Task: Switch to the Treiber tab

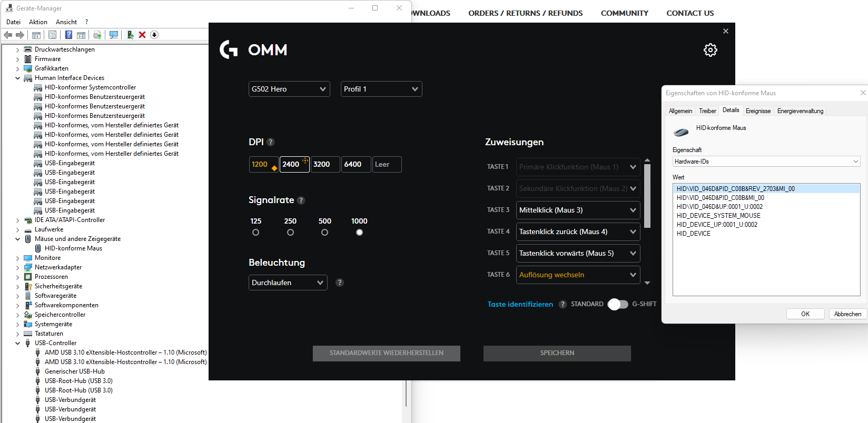Action: tap(707, 111)
